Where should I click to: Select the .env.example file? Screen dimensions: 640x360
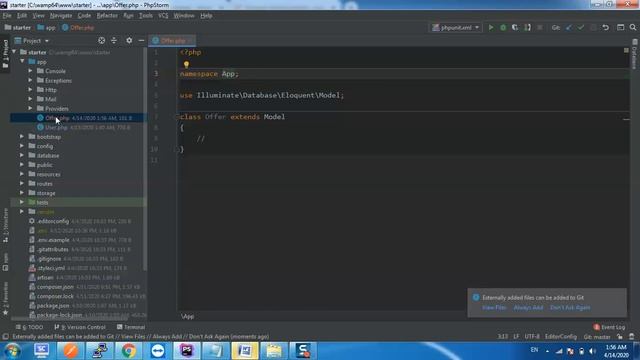tap(53, 240)
